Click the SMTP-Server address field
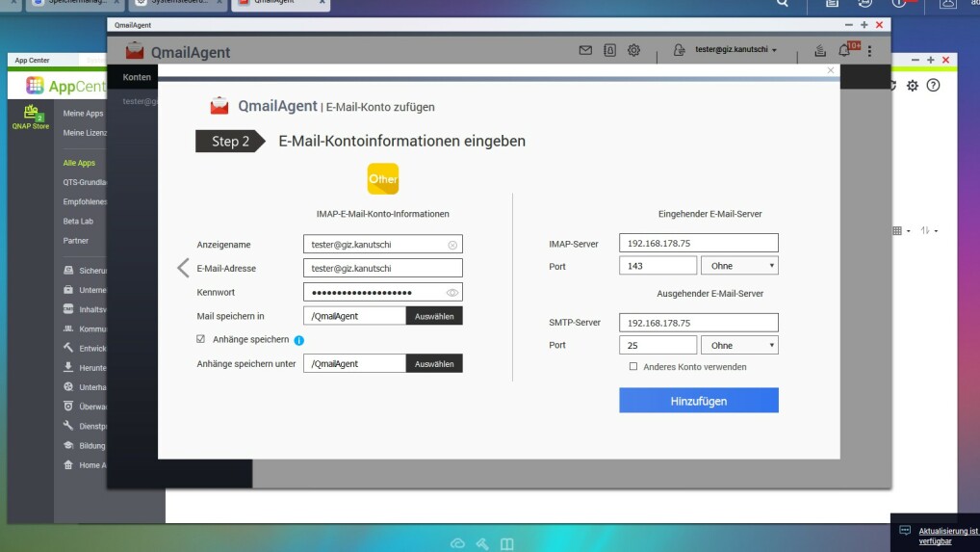Image resolution: width=980 pixels, height=552 pixels. (x=699, y=323)
